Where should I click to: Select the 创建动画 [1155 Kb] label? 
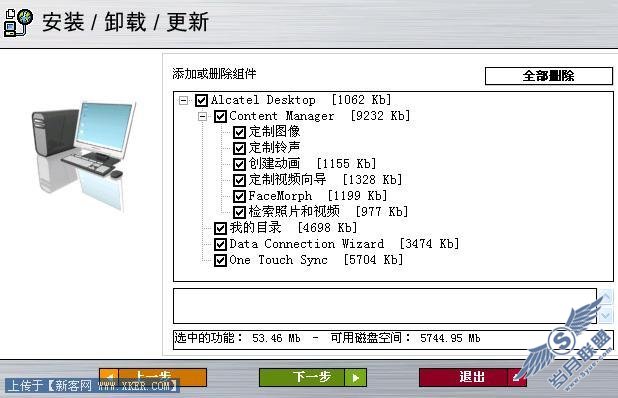click(312, 164)
